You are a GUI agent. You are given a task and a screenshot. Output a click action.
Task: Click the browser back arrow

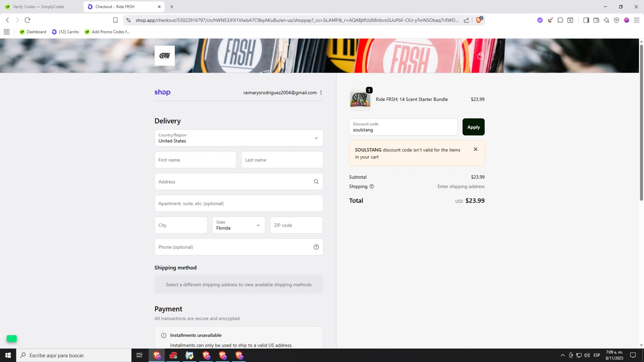7,20
